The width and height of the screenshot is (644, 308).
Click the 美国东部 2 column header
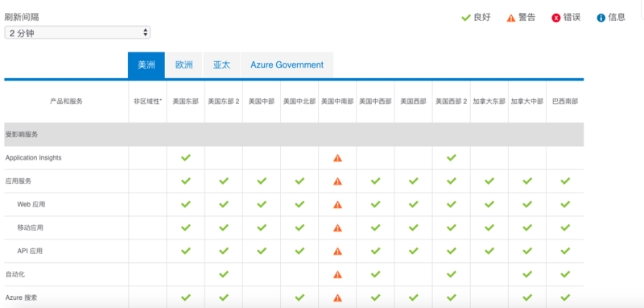224,102
